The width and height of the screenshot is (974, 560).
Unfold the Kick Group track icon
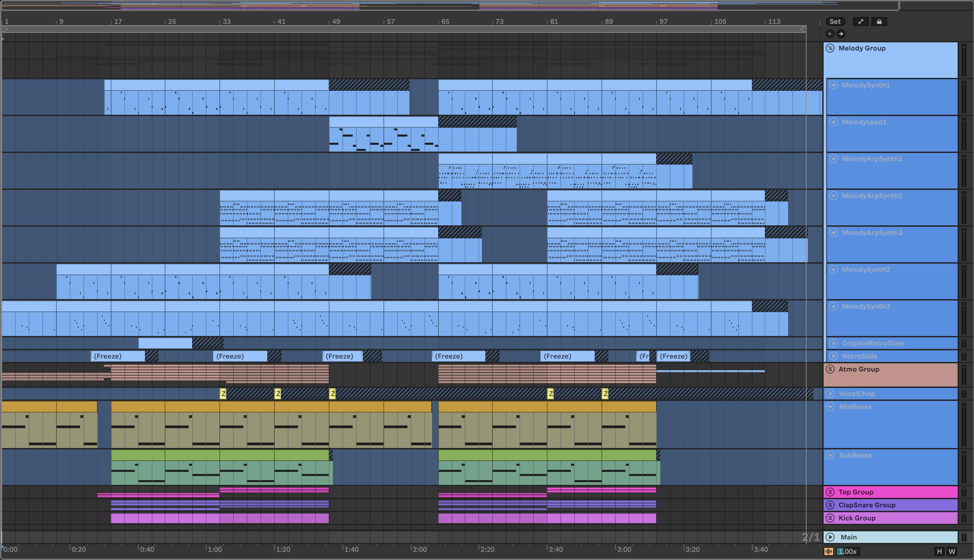(830, 518)
